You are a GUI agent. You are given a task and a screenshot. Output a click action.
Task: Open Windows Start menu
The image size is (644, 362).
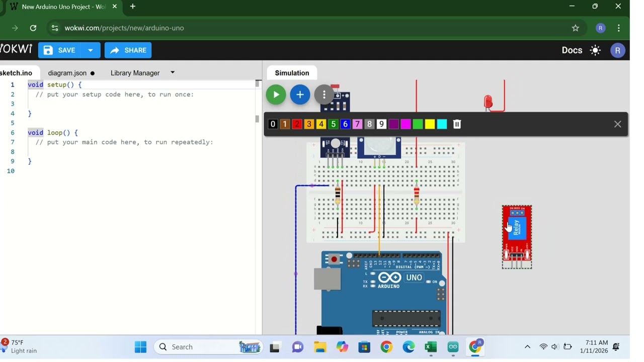coord(140,347)
